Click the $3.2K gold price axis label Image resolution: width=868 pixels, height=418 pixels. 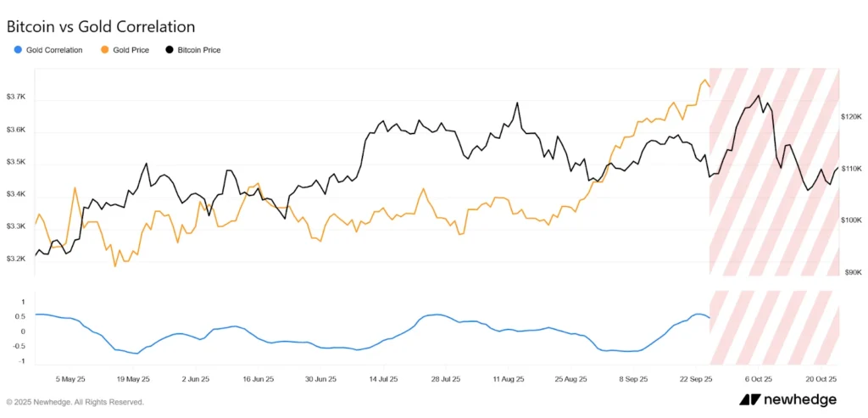pos(16,259)
